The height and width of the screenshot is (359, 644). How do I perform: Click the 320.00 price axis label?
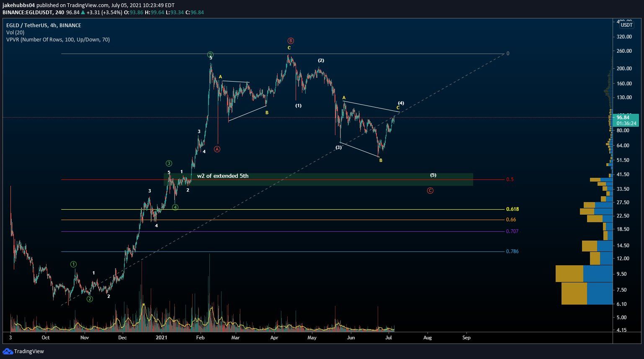(624, 37)
